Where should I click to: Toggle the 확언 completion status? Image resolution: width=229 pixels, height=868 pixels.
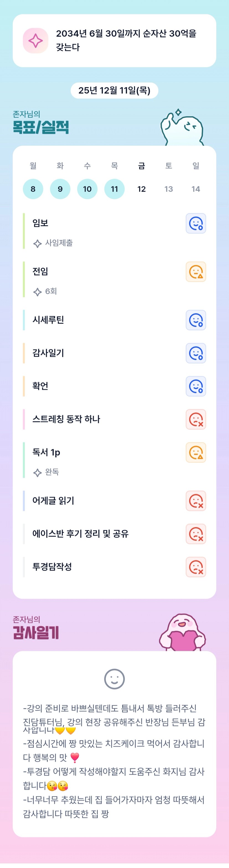tap(196, 386)
